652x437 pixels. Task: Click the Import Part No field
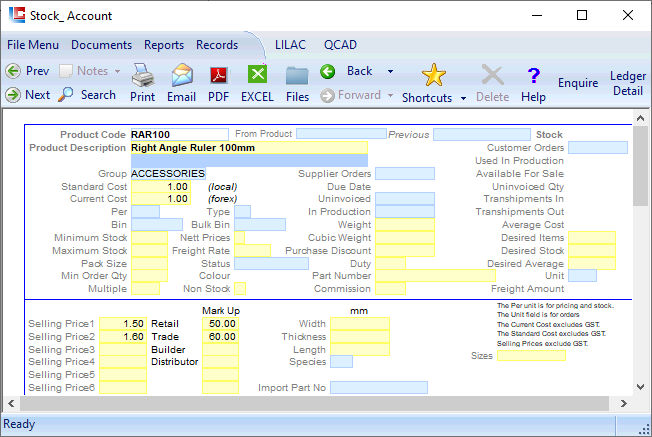point(379,388)
